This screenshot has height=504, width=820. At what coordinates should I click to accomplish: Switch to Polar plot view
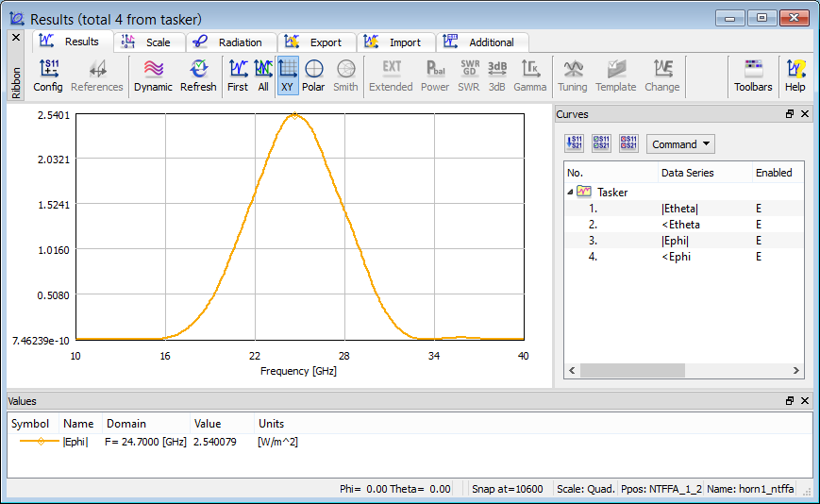[313, 76]
